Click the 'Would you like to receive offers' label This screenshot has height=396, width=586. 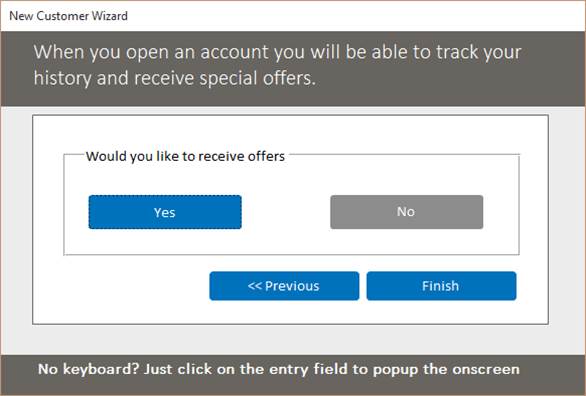[185, 156]
